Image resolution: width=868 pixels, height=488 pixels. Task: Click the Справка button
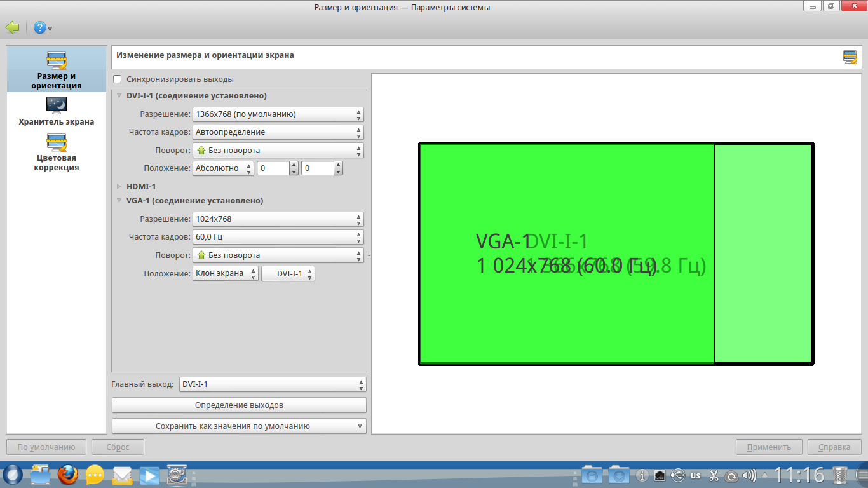point(834,447)
